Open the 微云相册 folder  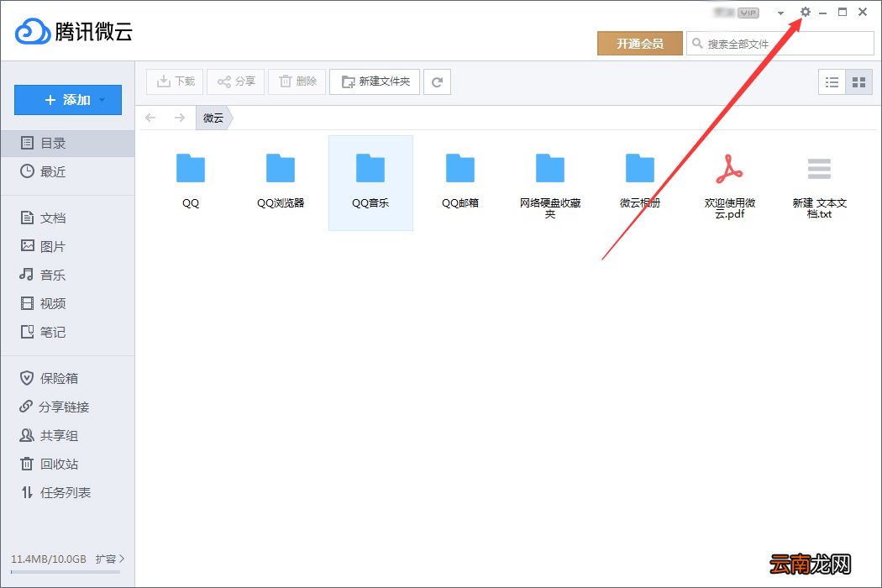pos(639,181)
